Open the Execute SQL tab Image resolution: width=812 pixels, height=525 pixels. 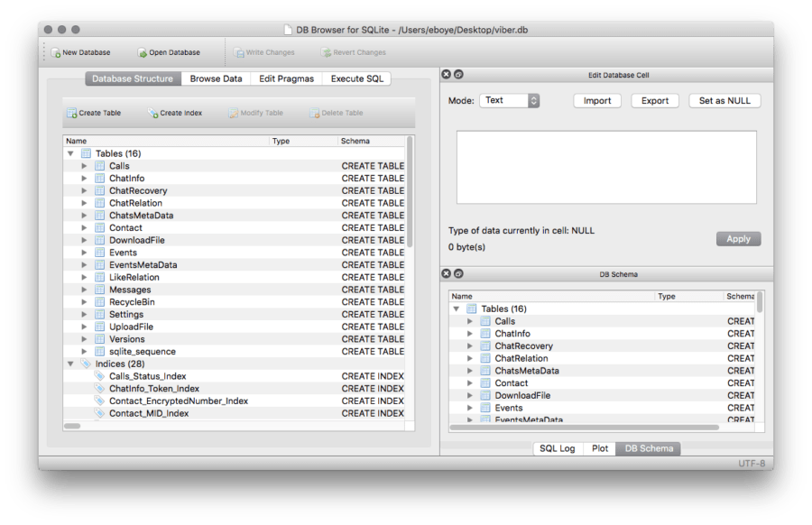click(x=356, y=78)
